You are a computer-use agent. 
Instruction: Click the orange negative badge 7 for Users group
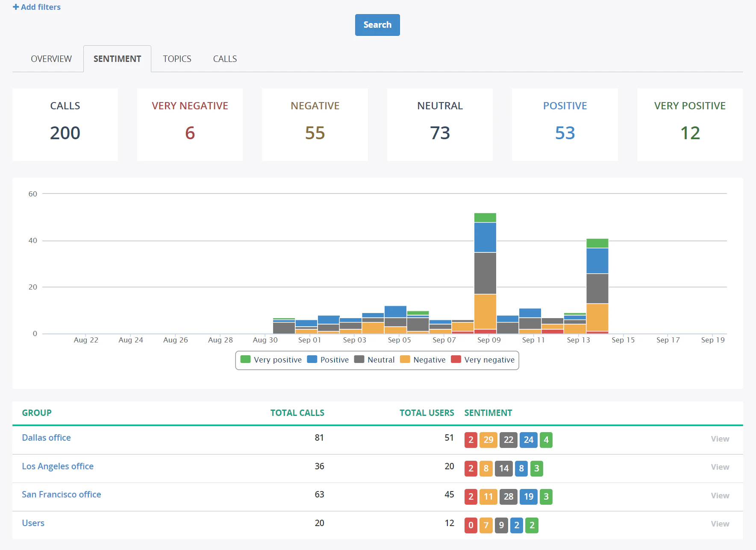tap(486, 525)
